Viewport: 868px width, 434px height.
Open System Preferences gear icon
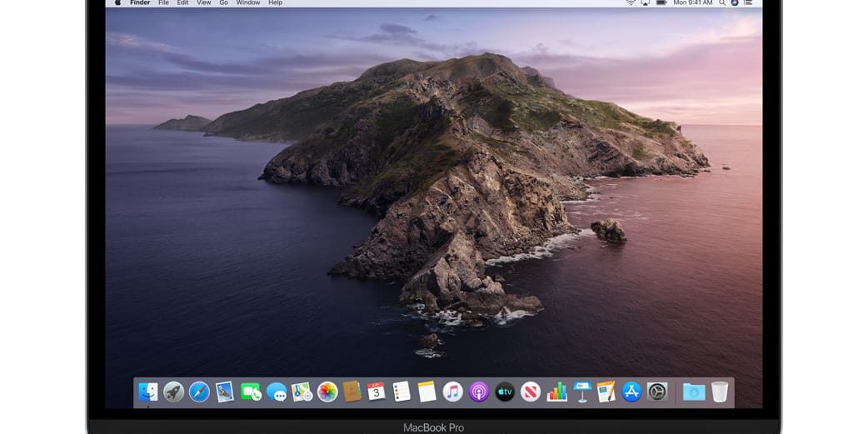[x=657, y=392]
